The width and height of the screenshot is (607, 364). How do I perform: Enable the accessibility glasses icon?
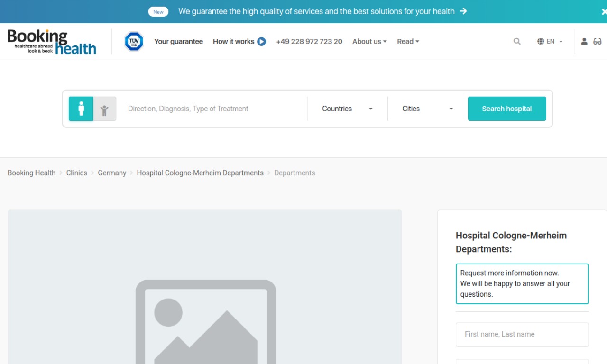coord(598,42)
